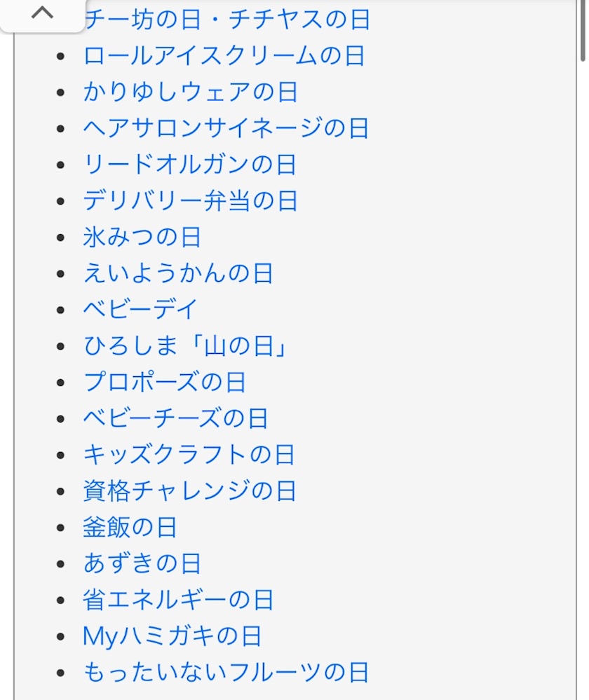This screenshot has width=589, height=700.
Task: Open the デリバリー弁当の日 link
Action: point(190,201)
